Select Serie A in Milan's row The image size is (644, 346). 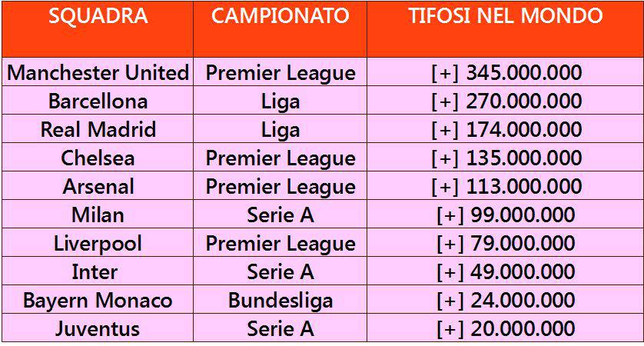click(x=280, y=215)
